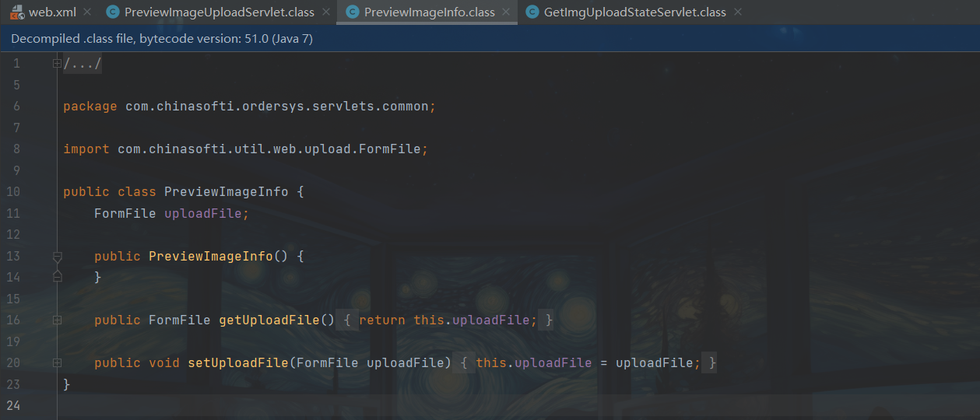This screenshot has height=420, width=980.
Task: Click the PreviewImageInfo.class tab class icon
Action: pyautogui.click(x=353, y=12)
